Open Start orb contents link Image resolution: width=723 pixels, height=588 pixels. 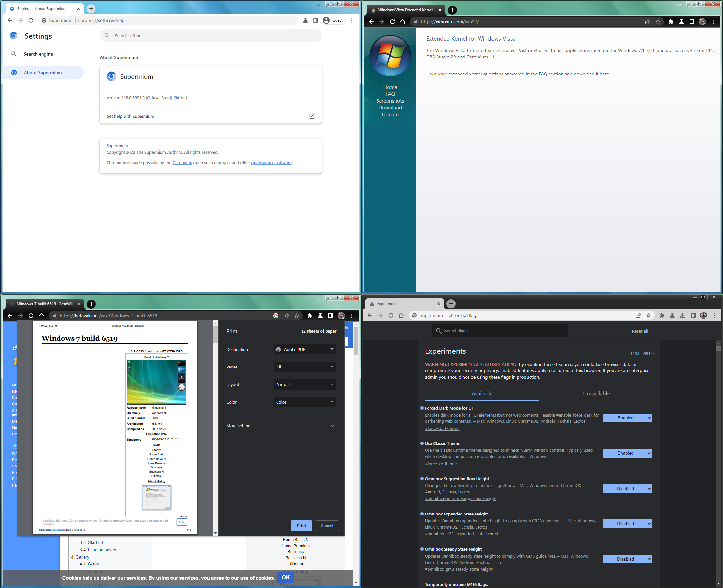[x=96, y=542]
